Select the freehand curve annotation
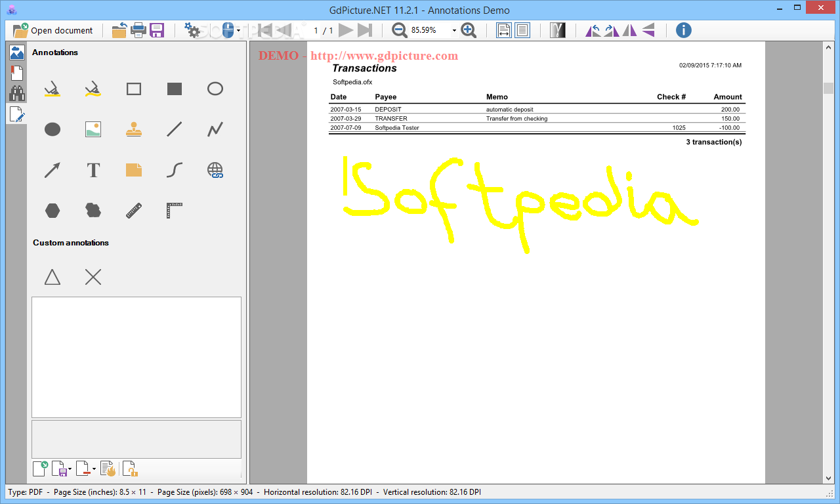 175,171
